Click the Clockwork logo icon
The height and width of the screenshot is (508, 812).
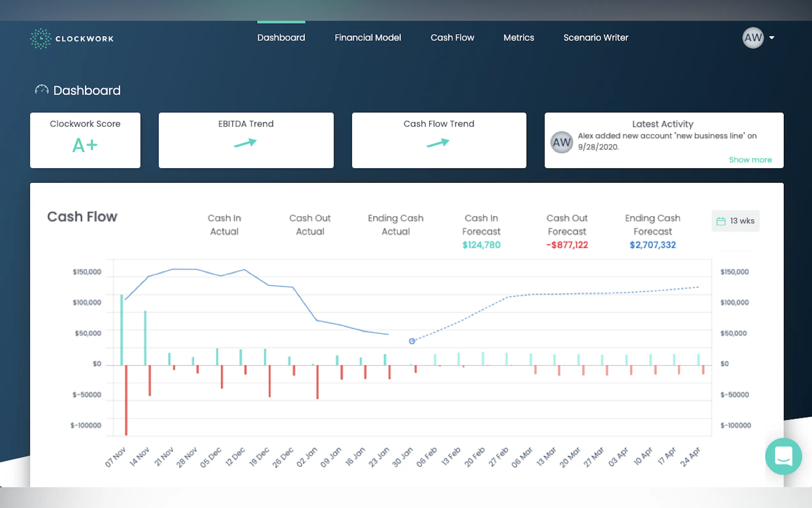tap(41, 39)
